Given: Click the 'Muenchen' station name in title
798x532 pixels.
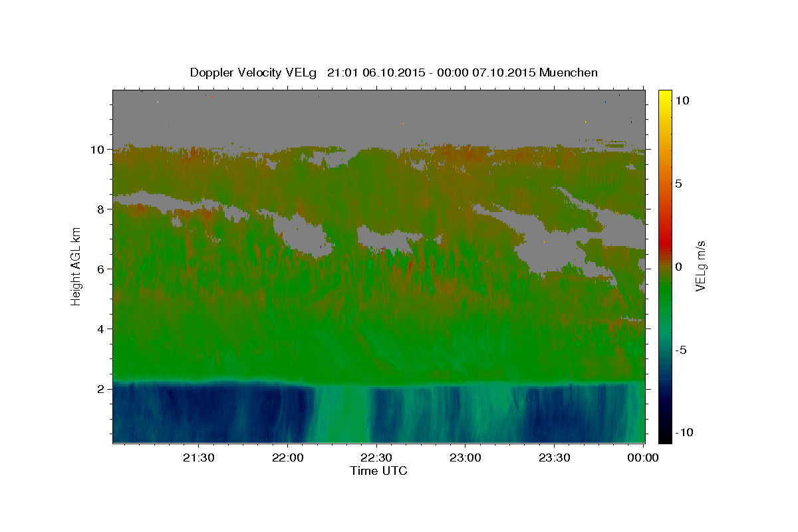Looking at the screenshot, I should pos(569,72).
